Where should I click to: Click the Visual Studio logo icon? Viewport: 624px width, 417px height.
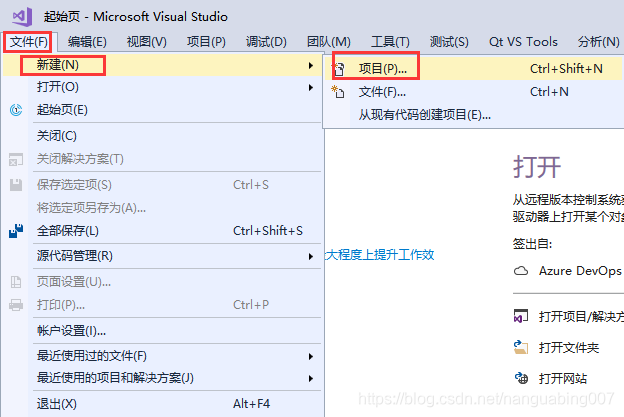(x=22, y=16)
